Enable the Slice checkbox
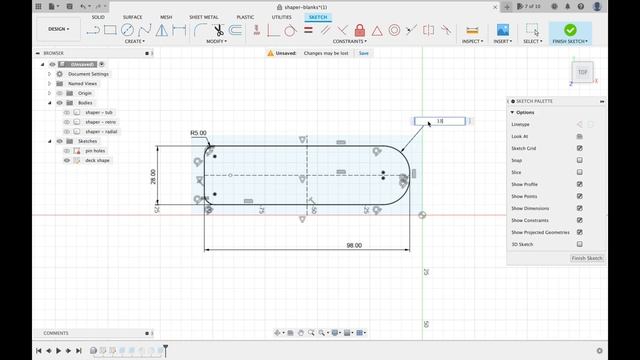Viewport: 640px width, 360px height. 580,172
